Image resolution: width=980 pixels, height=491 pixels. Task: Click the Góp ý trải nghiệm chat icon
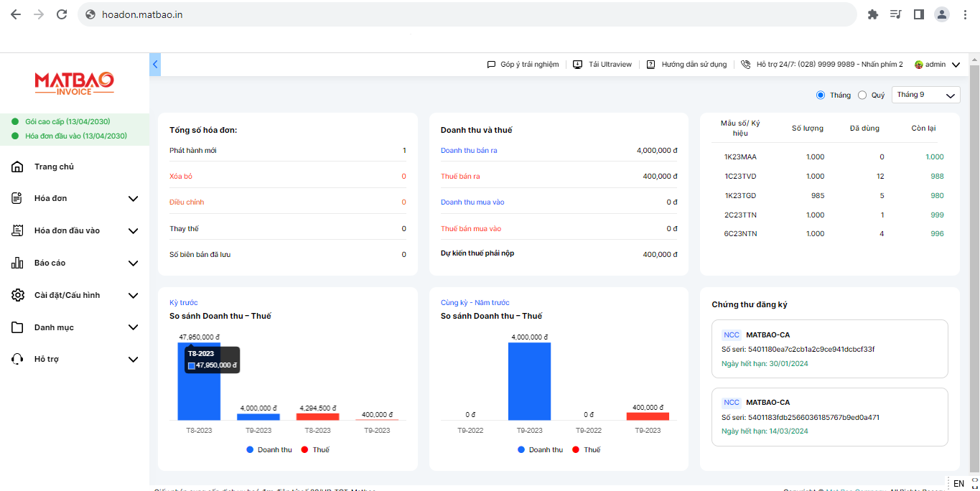click(491, 65)
